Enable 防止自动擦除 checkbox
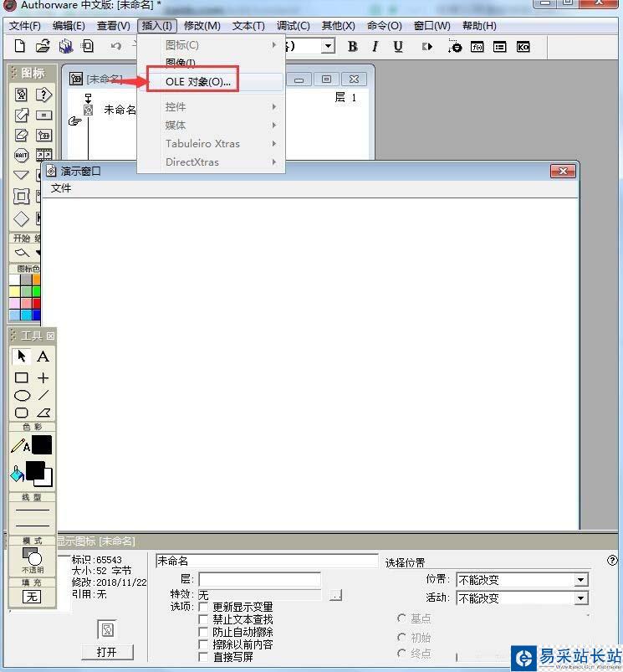The image size is (623, 672). click(203, 632)
